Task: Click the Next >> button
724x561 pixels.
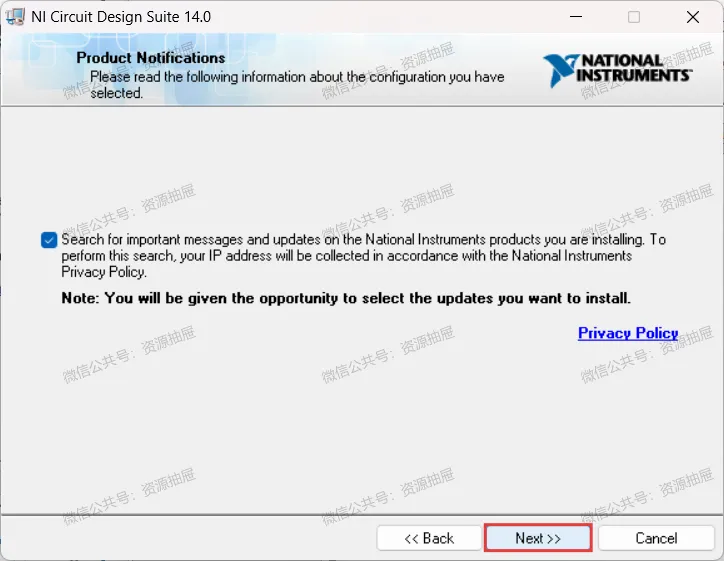Action: [538, 538]
